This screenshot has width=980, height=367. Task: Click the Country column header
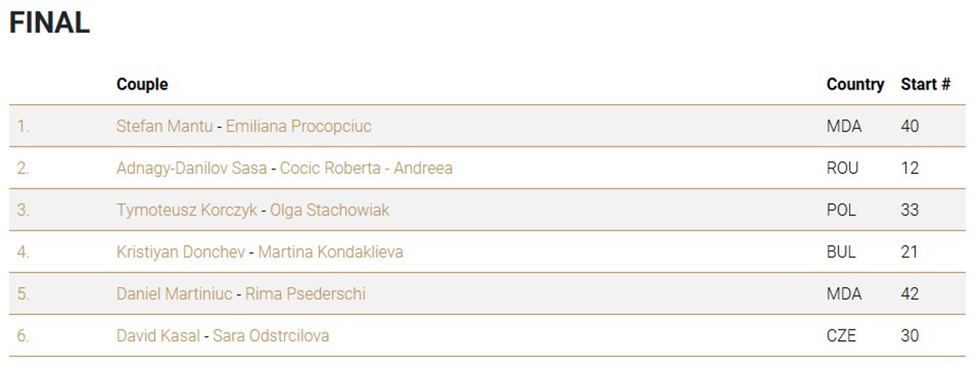pyautogui.click(x=854, y=84)
